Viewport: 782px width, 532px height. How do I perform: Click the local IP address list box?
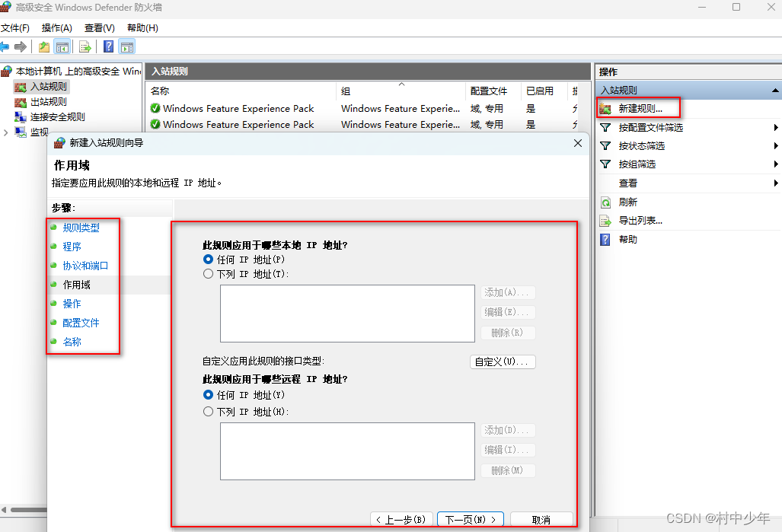(348, 314)
